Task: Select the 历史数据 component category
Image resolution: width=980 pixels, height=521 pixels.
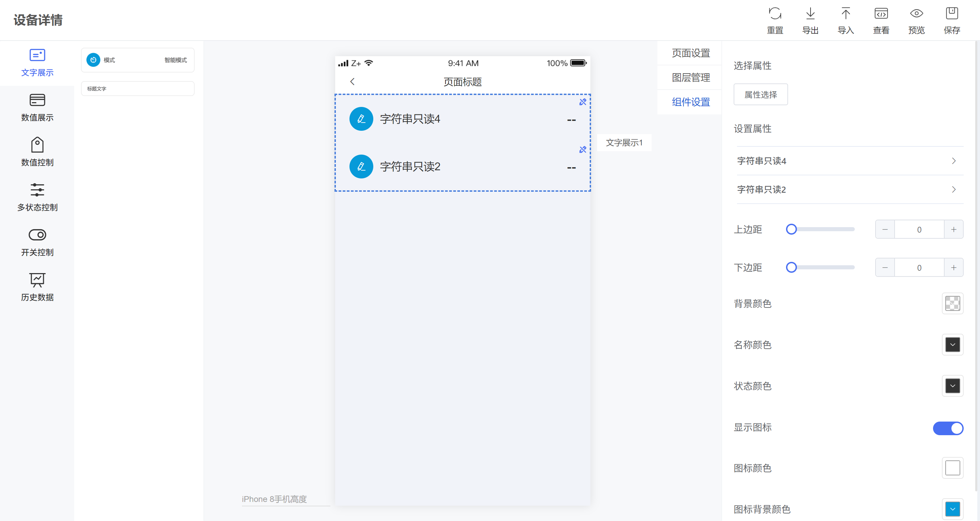Action: point(37,288)
